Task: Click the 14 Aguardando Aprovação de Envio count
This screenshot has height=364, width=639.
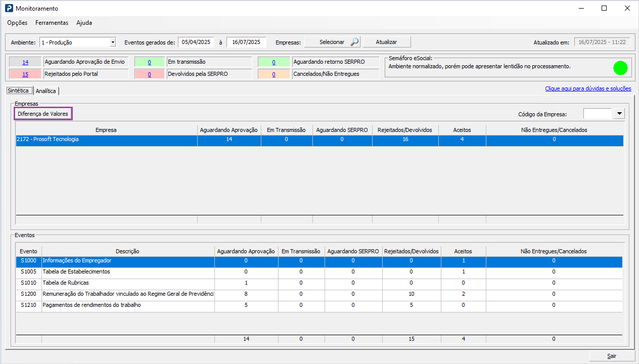Action: [x=25, y=62]
